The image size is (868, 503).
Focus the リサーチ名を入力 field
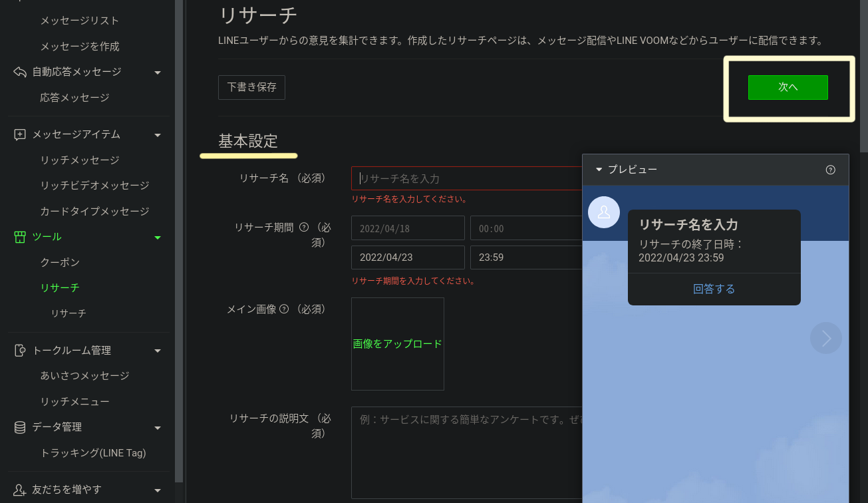(x=467, y=178)
